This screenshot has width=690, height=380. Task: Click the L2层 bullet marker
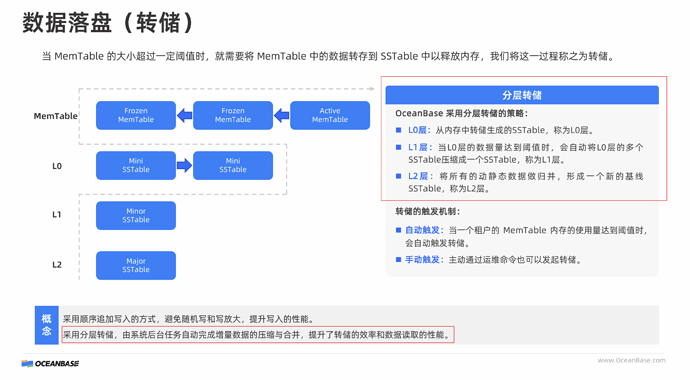pyautogui.click(x=398, y=176)
